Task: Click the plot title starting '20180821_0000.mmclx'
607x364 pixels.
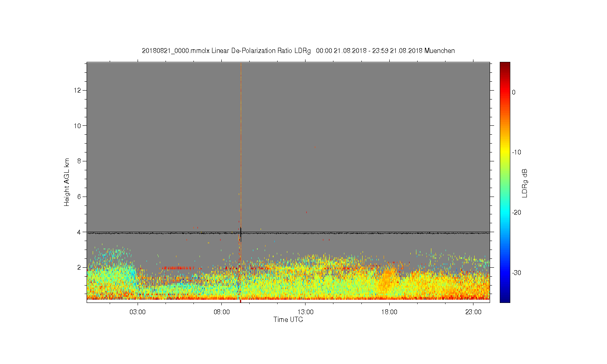Action: 298,51
